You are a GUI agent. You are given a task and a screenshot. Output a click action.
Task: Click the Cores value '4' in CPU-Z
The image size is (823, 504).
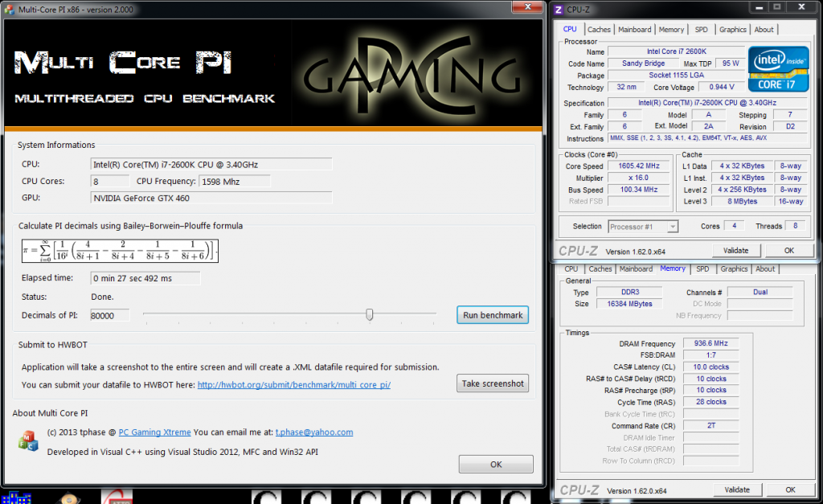734,226
